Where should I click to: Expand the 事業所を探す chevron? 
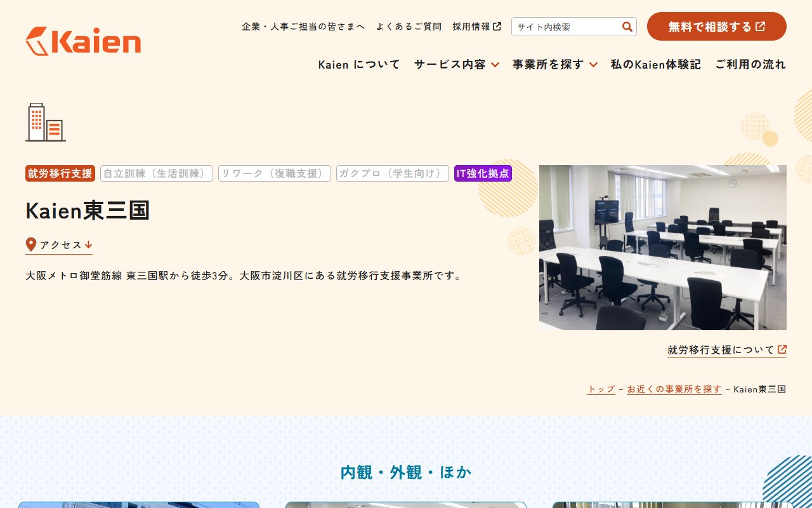pos(593,65)
